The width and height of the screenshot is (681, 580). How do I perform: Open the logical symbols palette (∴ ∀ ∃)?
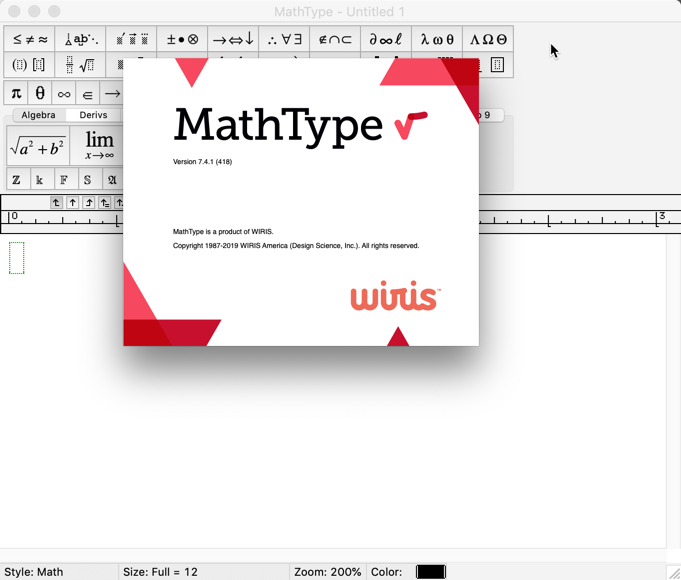[284, 39]
